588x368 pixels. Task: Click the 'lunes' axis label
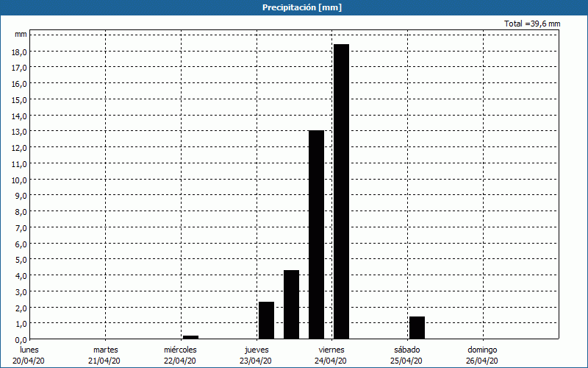point(29,350)
